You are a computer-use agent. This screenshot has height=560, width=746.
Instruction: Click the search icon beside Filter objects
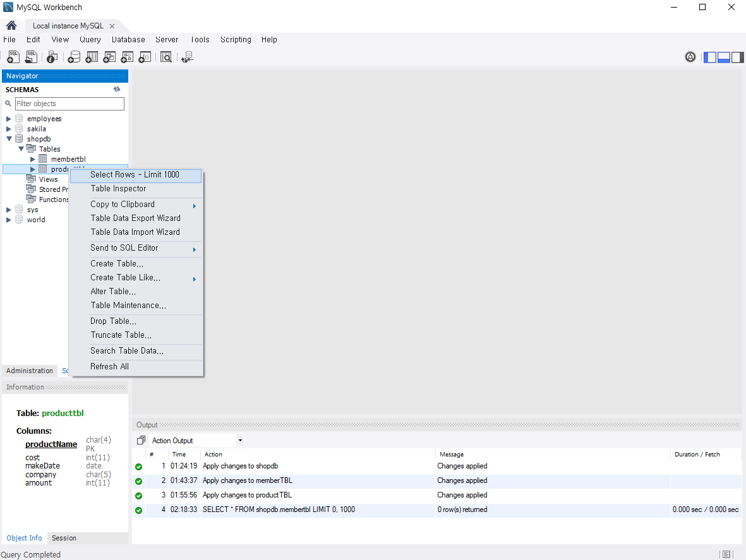[x=8, y=104]
